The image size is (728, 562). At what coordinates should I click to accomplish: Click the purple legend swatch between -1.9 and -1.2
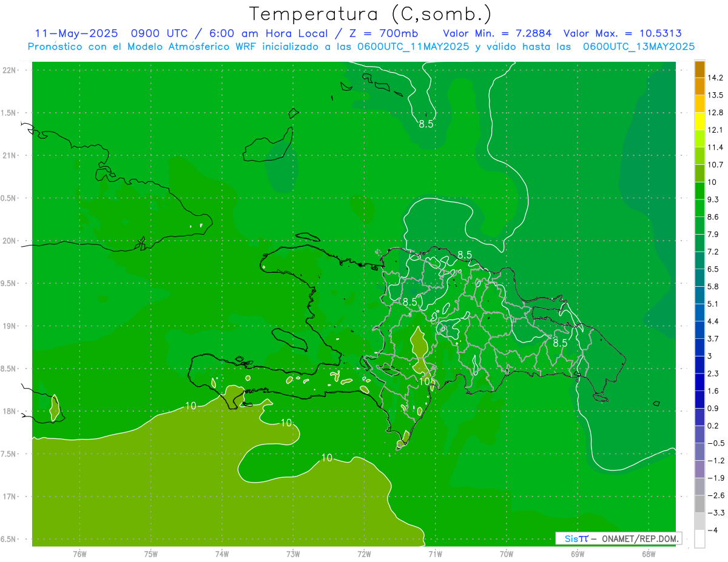pyautogui.click(x=699, y=469)
